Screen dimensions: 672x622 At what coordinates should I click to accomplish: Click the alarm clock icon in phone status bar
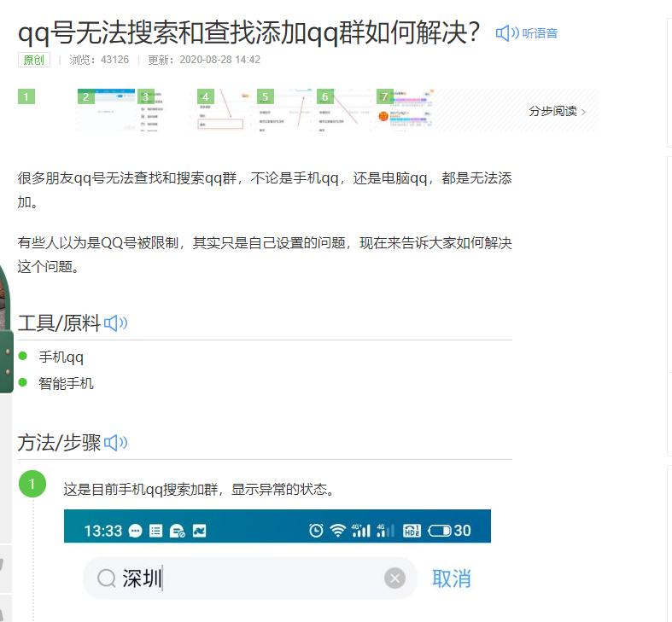316,531
